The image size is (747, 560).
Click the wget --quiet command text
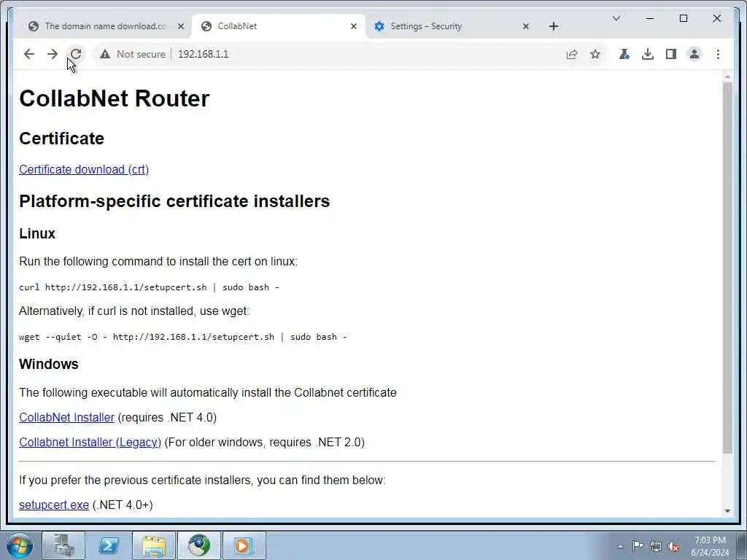coord(183,337)
